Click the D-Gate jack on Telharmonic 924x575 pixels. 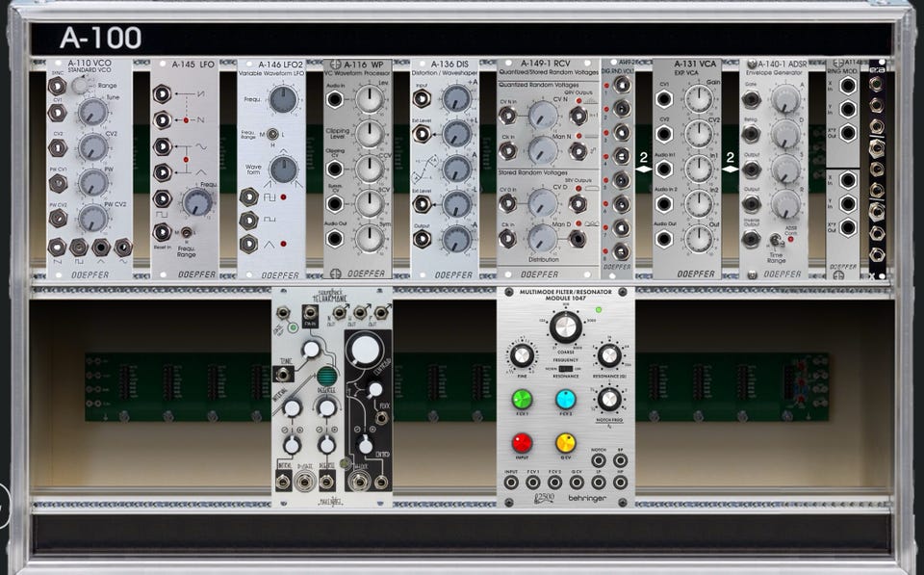click(305, 483)
